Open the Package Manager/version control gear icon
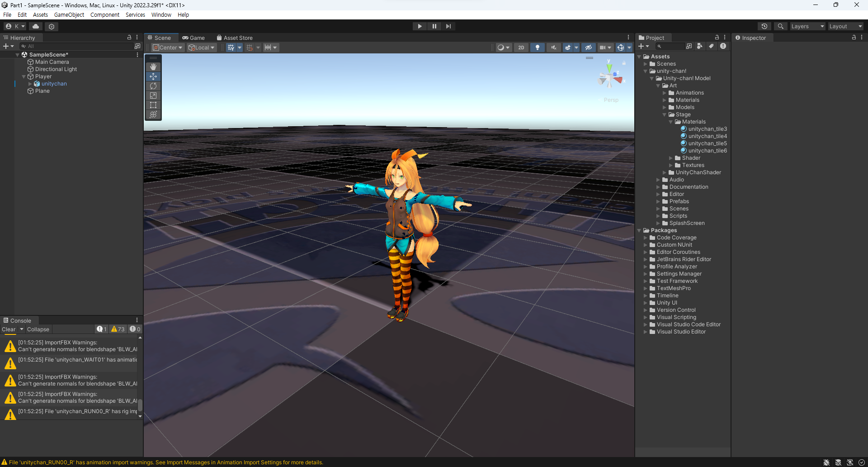The image size is (868, 467). click(x=52, y=26)
